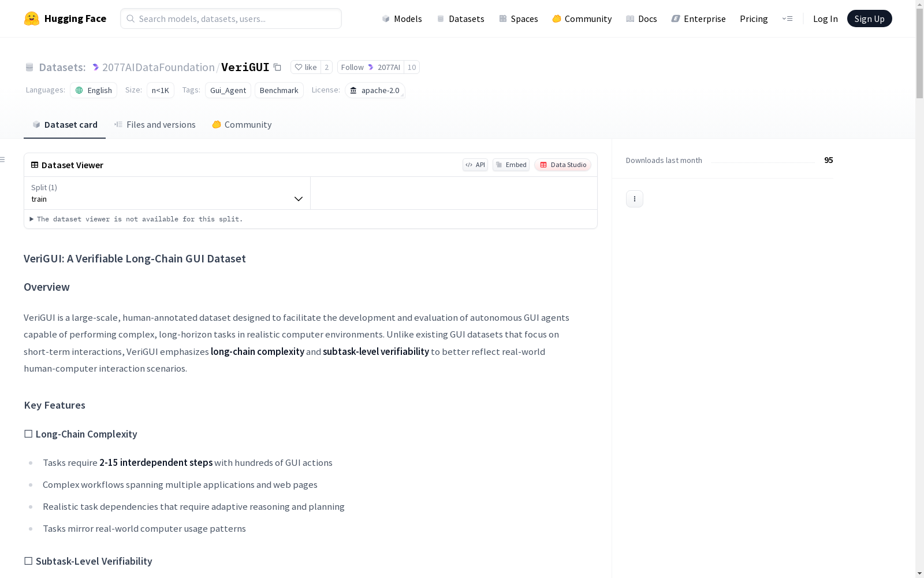Click the bullet about complex workflows spanning applications
Screen dimensions: 924x578
click(x=180, y=484)
